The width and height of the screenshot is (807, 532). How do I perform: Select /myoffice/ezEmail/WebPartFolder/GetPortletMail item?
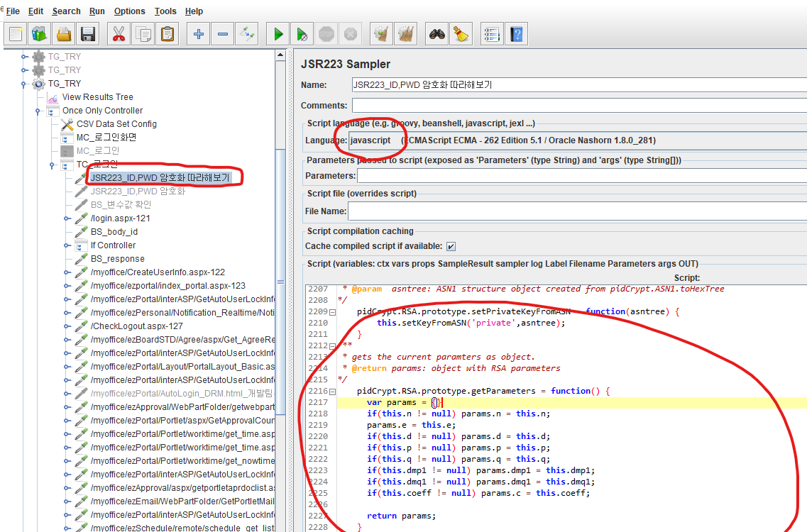[x=182, y=501]
